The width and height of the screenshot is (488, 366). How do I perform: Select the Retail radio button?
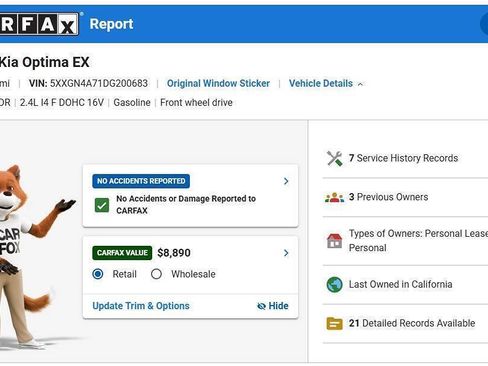pyautogui.click(x=98, y=274)
